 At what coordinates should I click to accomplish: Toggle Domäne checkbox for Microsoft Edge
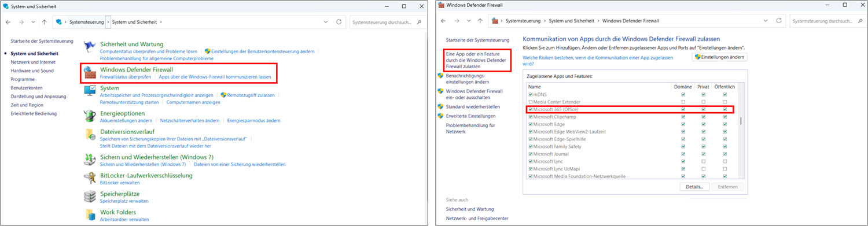pyautogui.click(x=683, y=124)
